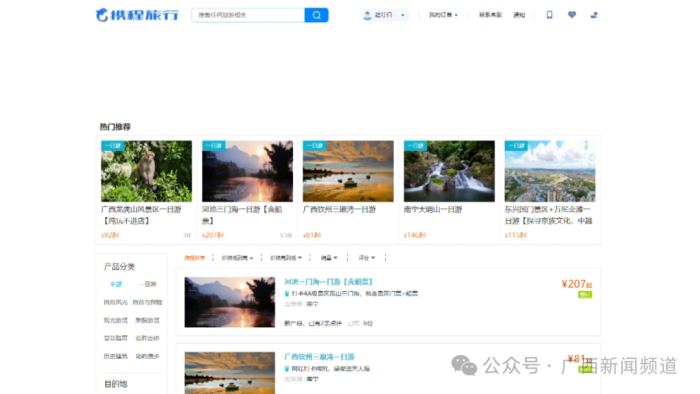700x394 pixels.
Task: Select 一日游 in 产品分类 filter
Action: [147, 284]
